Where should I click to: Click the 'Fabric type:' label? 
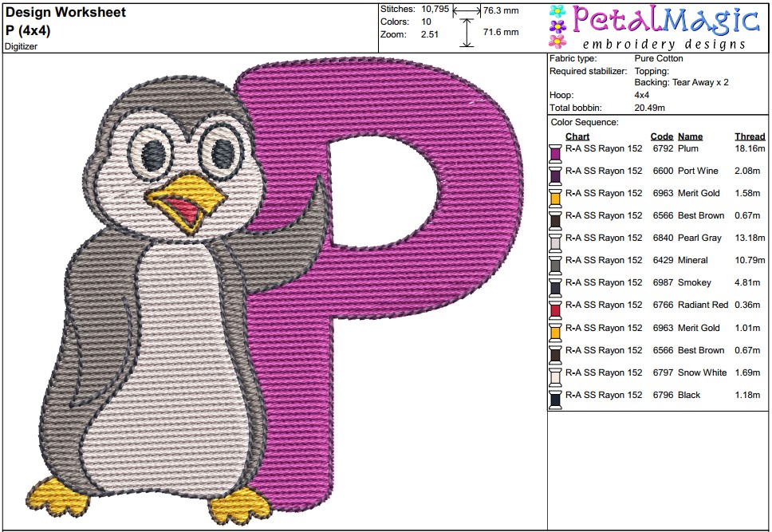coord(573,58)
